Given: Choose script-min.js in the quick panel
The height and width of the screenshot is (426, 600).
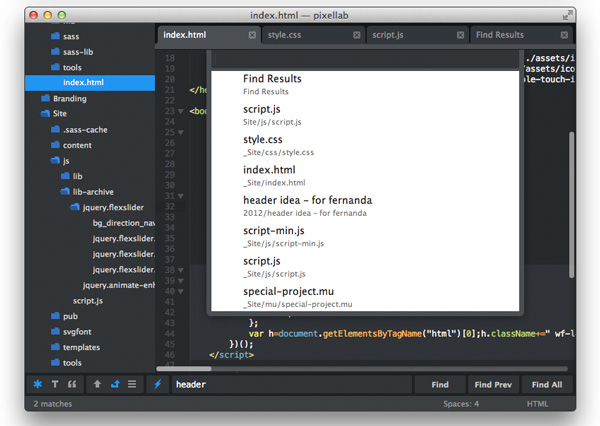Looking at the screenshot, I should 365,237.
